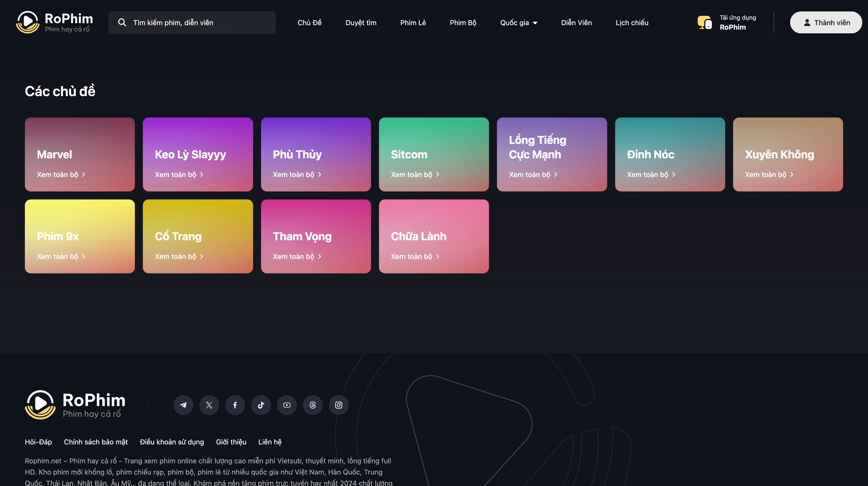Click the RoPhim logo in header
This screenshot has width=868, height=486.
tap(54, 22)
